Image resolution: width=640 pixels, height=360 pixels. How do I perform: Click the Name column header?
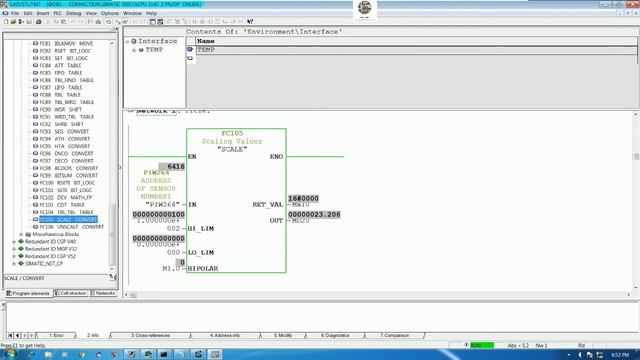(x=416, y=41)
